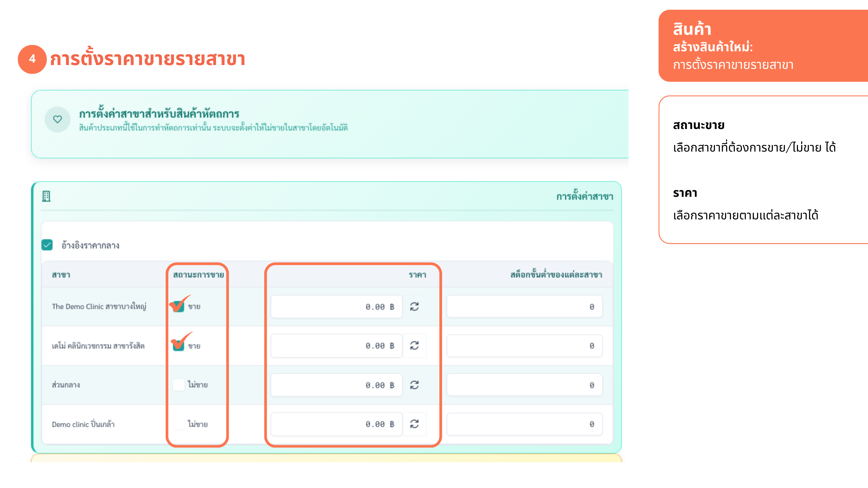Select The Demo Clinic สาขาบางใหญ่ branch name
The width and height of the screenshot is (868, 488).
pos(99,307)
